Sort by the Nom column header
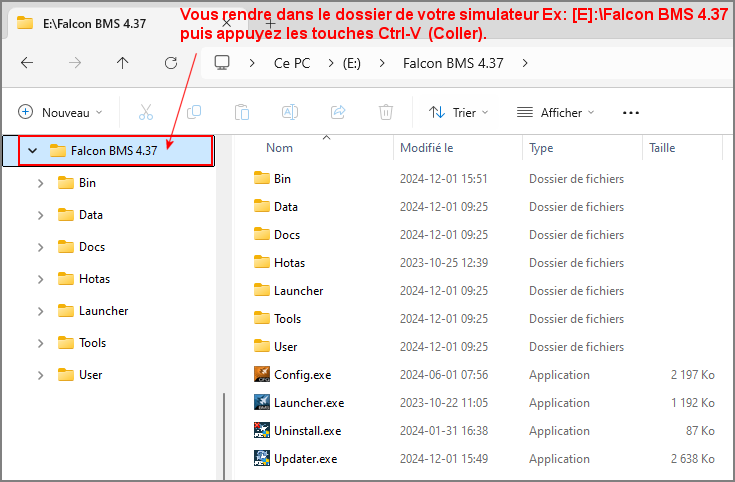735x482 pixels. [x=279, y=148]
